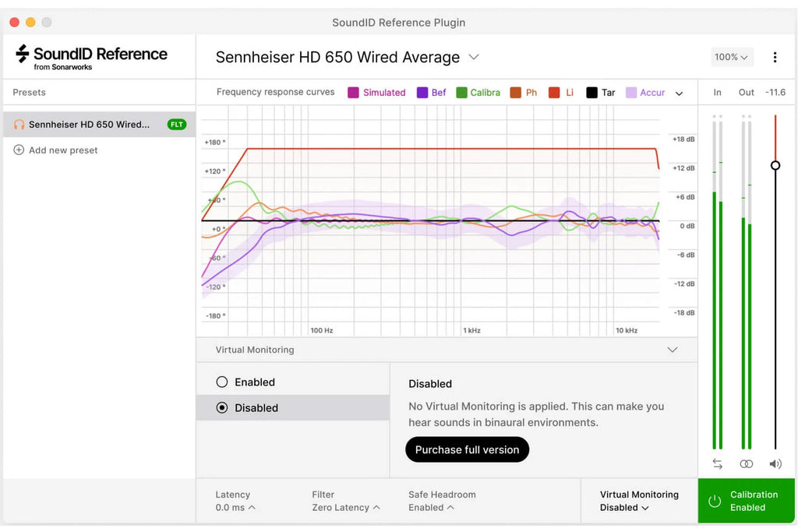Toggle the Calibra curve green swatch
The image size is (798, 532).
[461, 93]
